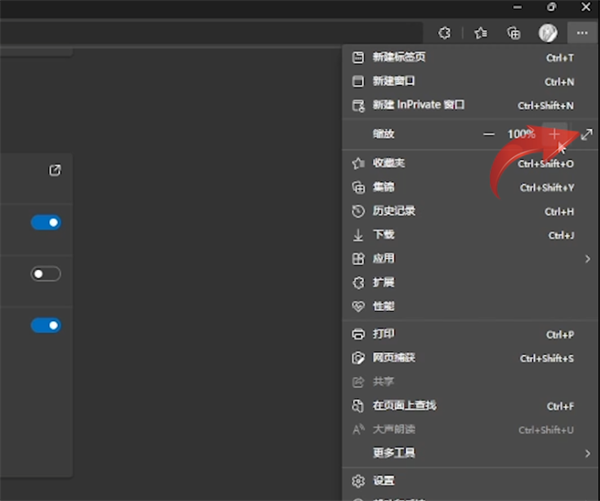
Task: Select 网页捕获 (Web capture) menu entry
Action: (393, 358)
